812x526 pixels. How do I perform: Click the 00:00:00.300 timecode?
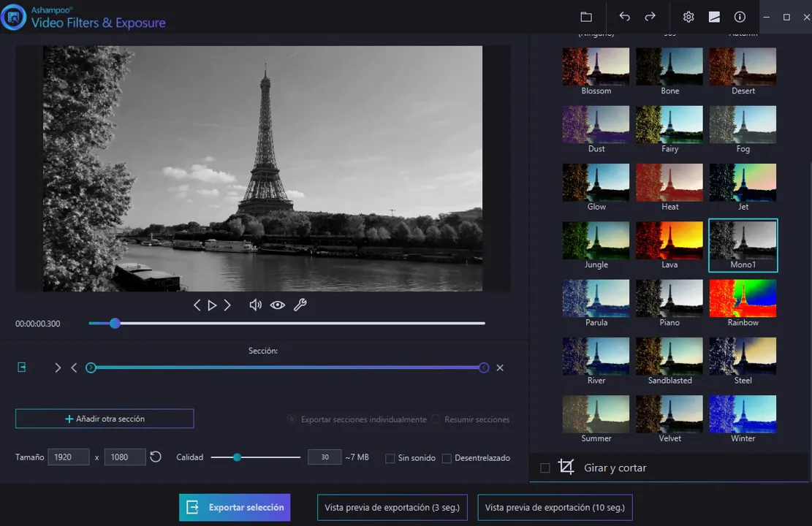point(38,324)
